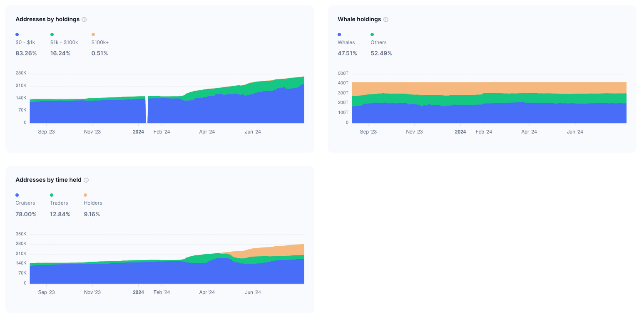This screenshot has width=644, height=319.
Task: Toggle the Cruisers legend label
Action: 25,203
